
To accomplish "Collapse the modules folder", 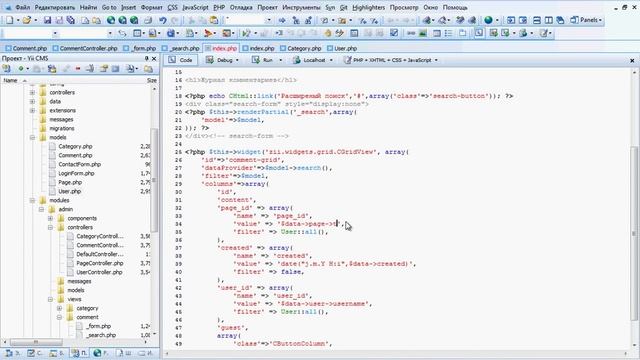I will tap(32, 200).
